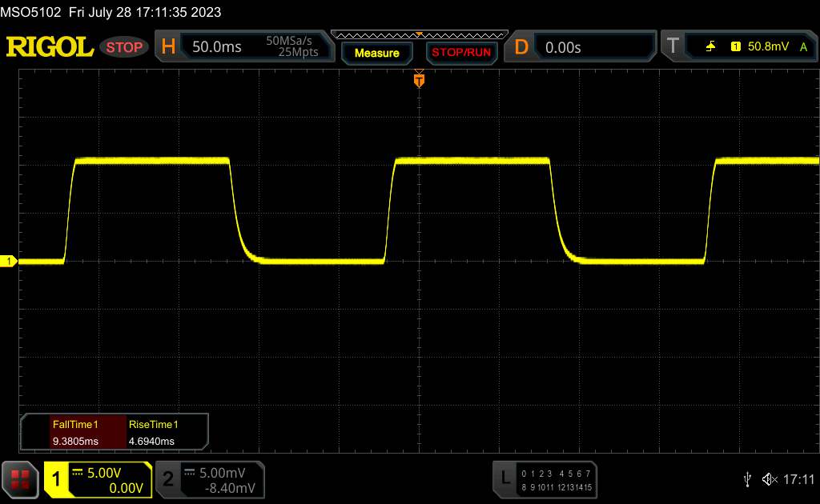Open the logic analyzer L panel
The image size is (820, 504).
click(x=545, y=479)
